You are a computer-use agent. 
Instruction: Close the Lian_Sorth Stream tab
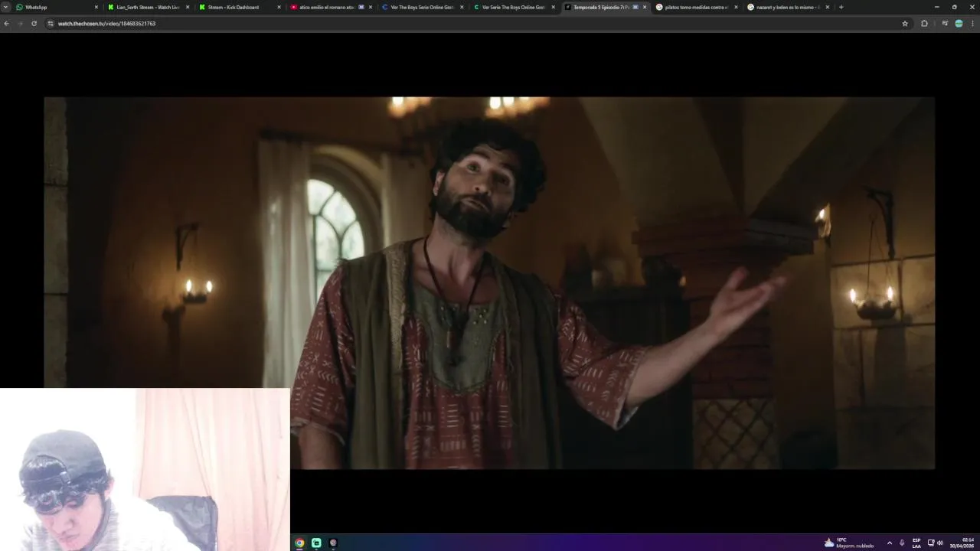[x=188, y=7]
